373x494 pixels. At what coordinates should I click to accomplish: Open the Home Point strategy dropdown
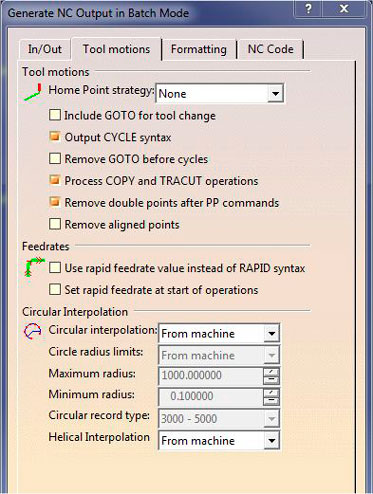(275, 94)
